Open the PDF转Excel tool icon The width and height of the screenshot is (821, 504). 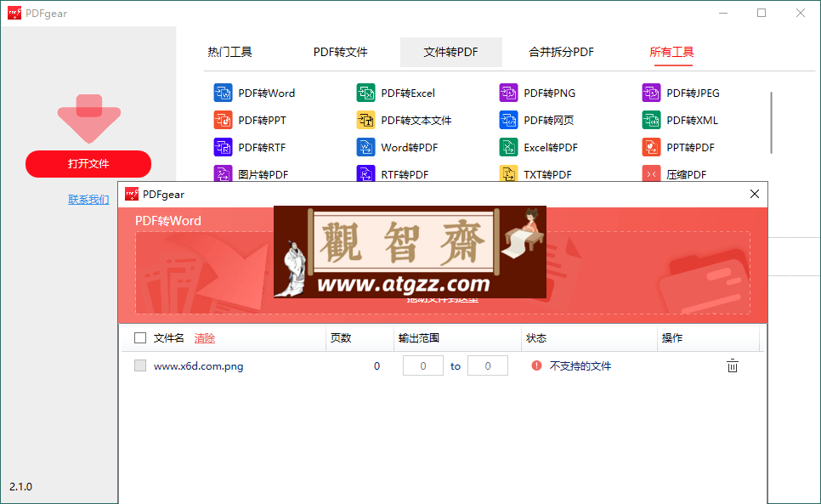coord(366,93)
